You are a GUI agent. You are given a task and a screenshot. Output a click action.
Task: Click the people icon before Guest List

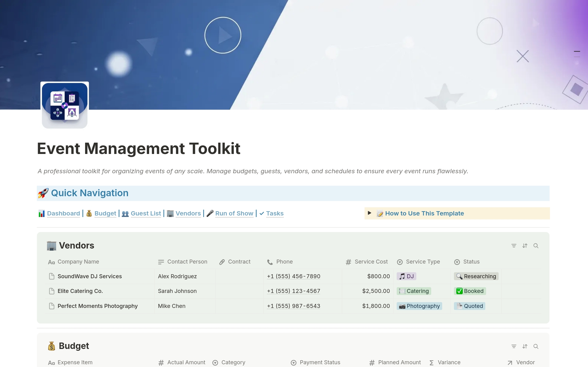[x=125, y=214]
